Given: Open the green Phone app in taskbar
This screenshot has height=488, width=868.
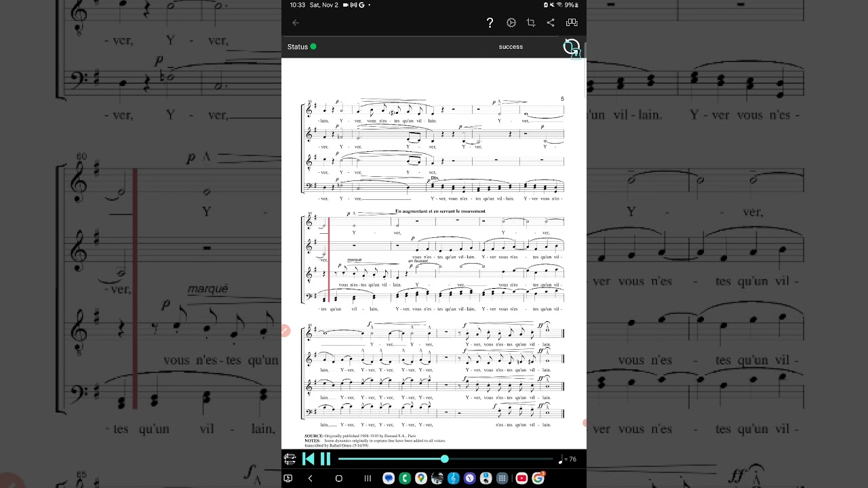Looking at the screenshot, I should coord(405,479).
